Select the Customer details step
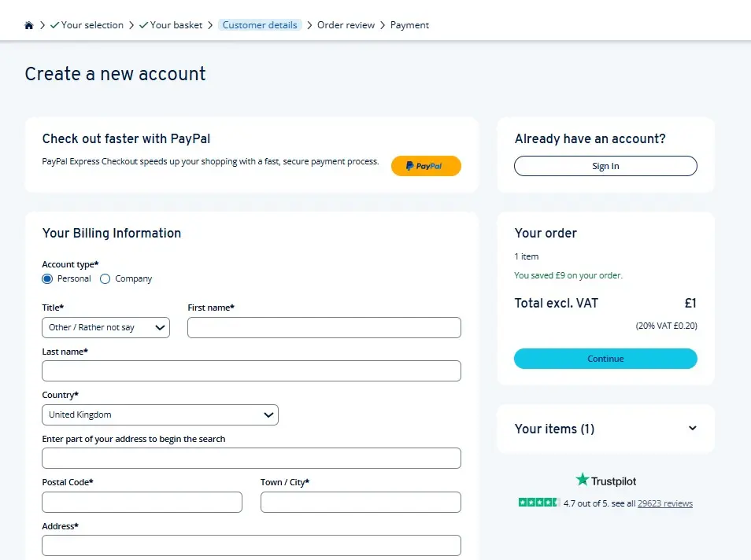Viewport: 751px width, 560px height. (260, 24)
